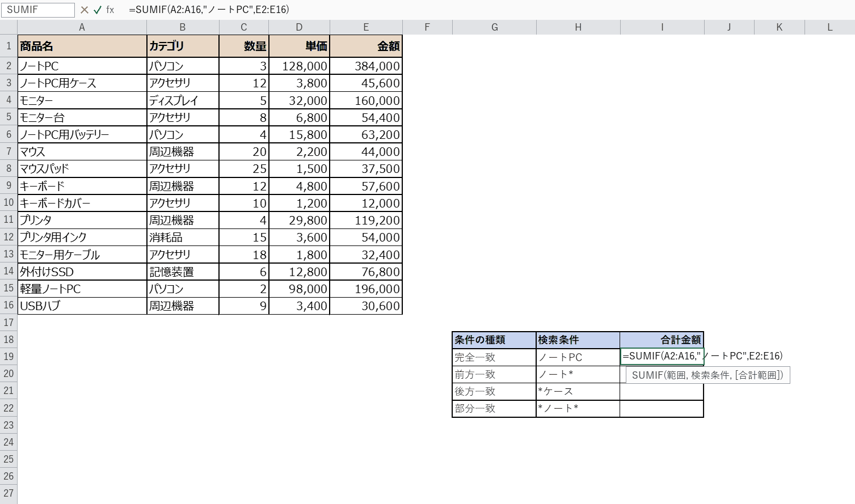855x504 pixels.
Task: Select cell containing 記憶装置
Action: [183, 272]
